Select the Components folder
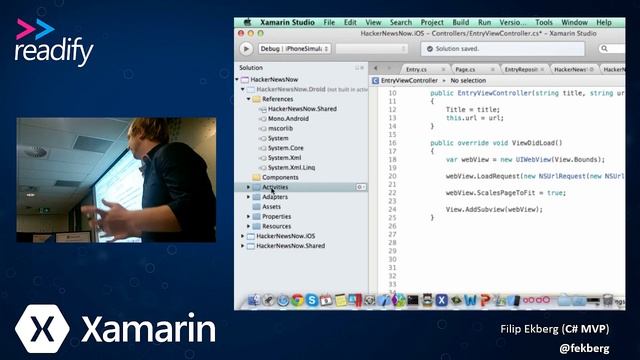This screenshot has height=360, width=640. [x=280, y=178]
